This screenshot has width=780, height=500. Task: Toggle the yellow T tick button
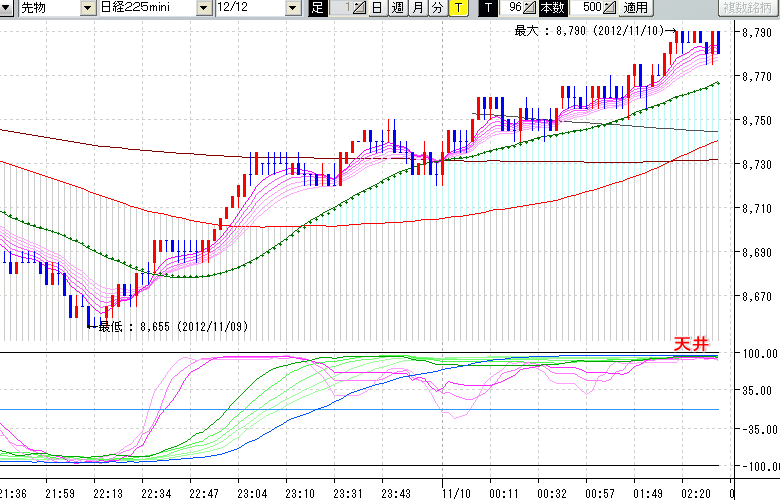458,9
